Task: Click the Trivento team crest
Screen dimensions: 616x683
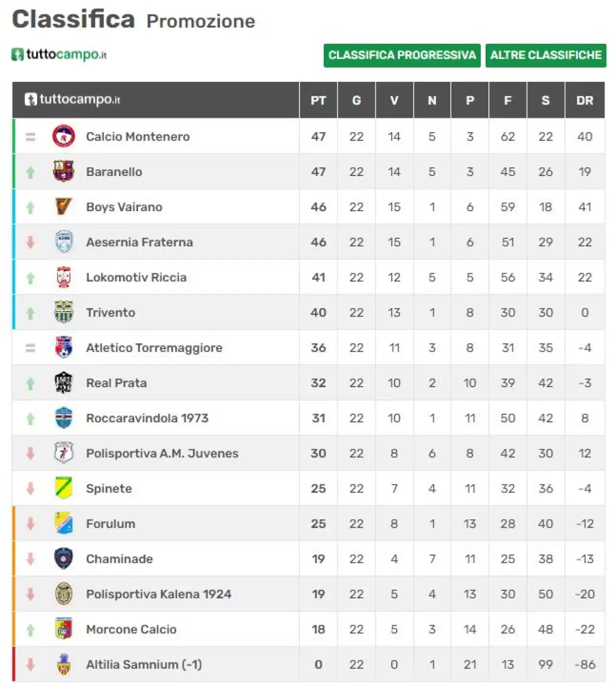Action: 64,312
